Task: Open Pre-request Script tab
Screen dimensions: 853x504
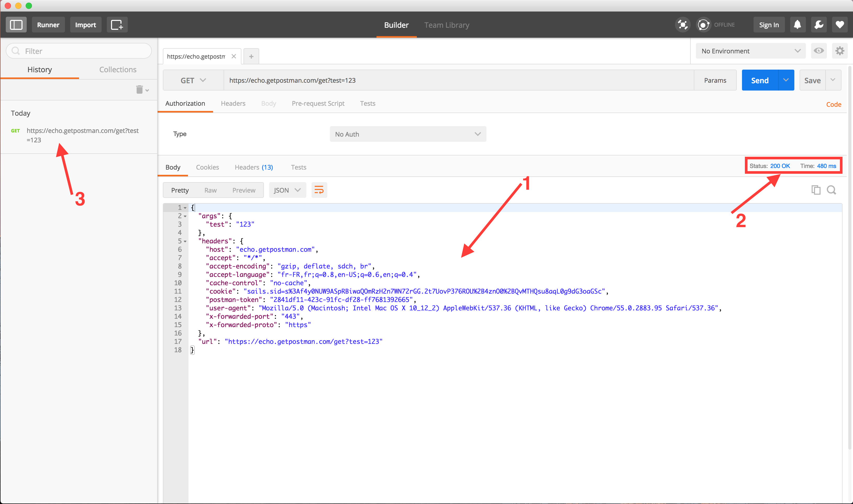Action: (x=318, y=104)
